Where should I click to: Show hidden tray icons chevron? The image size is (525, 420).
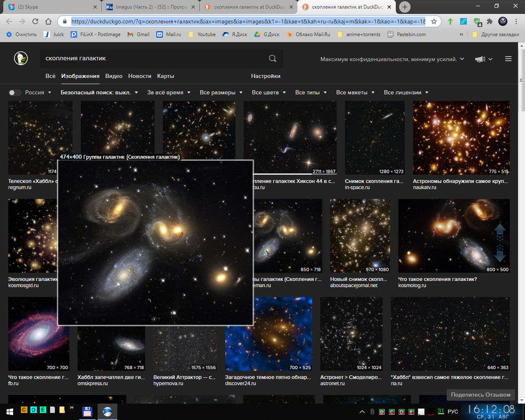click(x=362, y=412)
